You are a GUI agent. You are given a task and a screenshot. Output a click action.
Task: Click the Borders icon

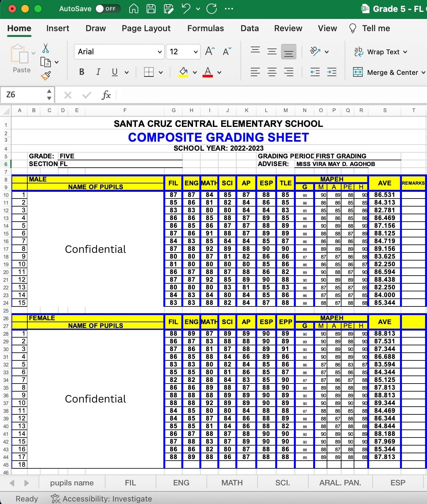point(149,72)
